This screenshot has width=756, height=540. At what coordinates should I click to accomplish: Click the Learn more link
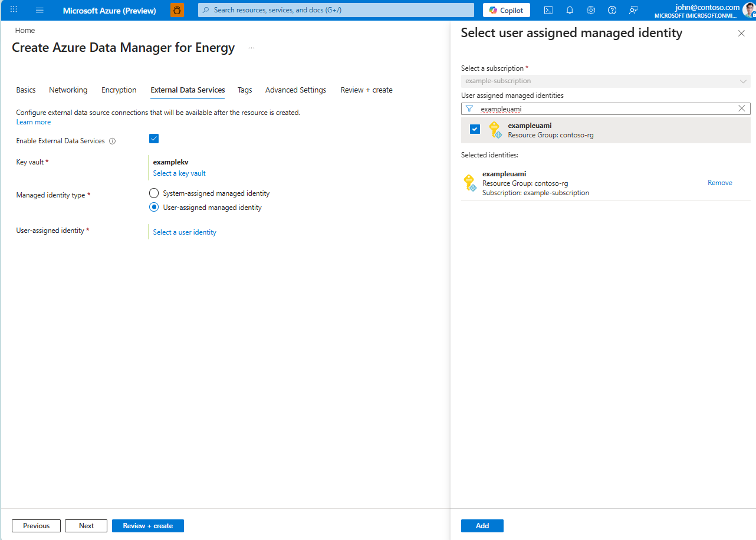(33, 121)
